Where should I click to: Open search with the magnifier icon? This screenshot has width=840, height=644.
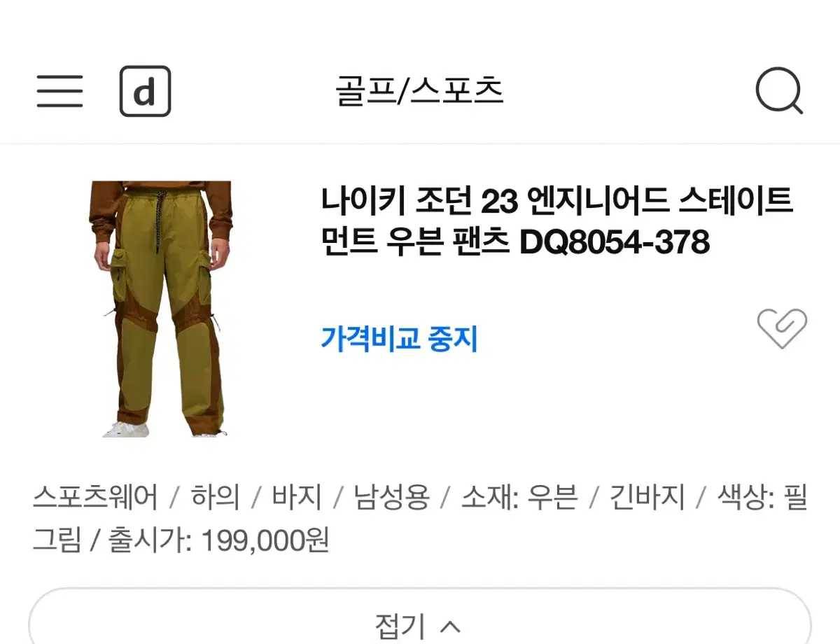pyautogui.click(x=779, y=92)
